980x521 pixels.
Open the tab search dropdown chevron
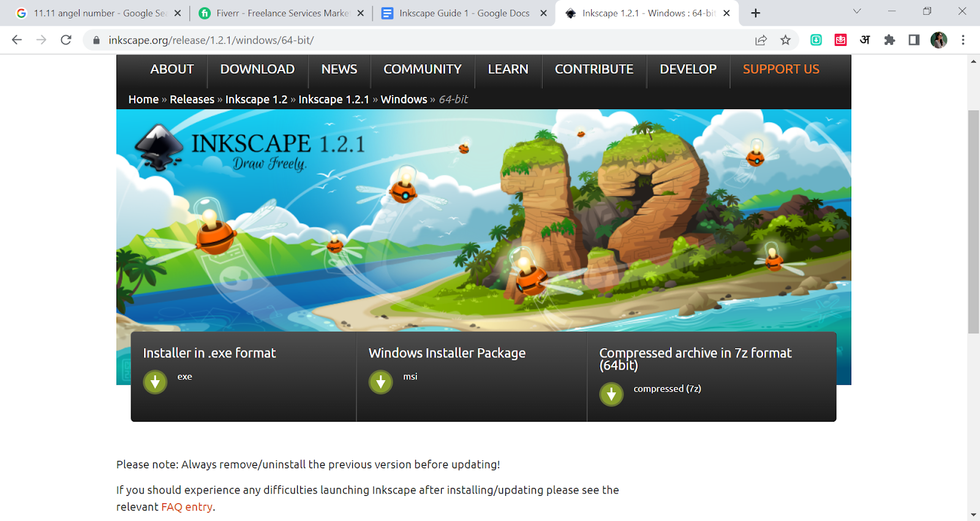tap(857, 11)
